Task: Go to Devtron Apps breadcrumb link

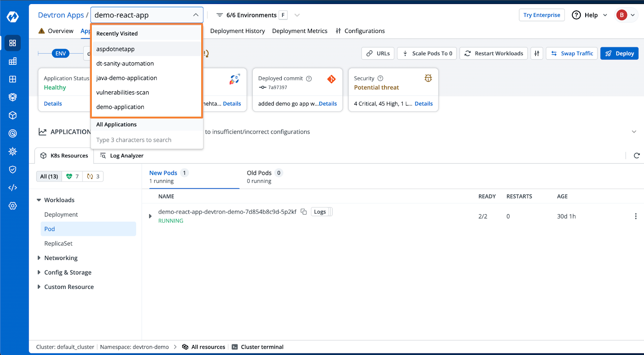Action: click(61, 15)
